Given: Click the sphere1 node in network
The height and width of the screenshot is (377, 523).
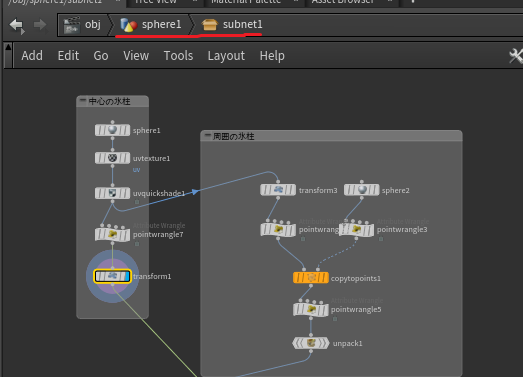Looking at the screenshot, I should (112, 130).
